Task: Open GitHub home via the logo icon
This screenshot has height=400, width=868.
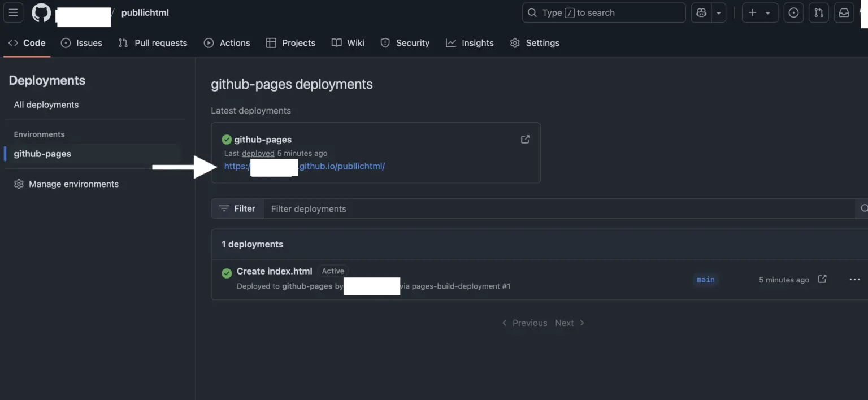Action: (x=41, y=12)
